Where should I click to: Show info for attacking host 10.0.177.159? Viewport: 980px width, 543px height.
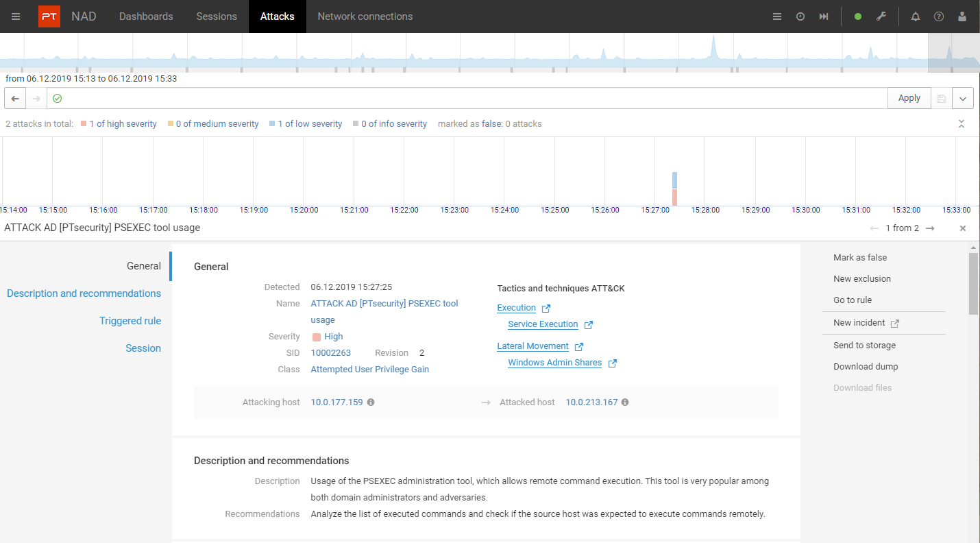pos(371,402)
